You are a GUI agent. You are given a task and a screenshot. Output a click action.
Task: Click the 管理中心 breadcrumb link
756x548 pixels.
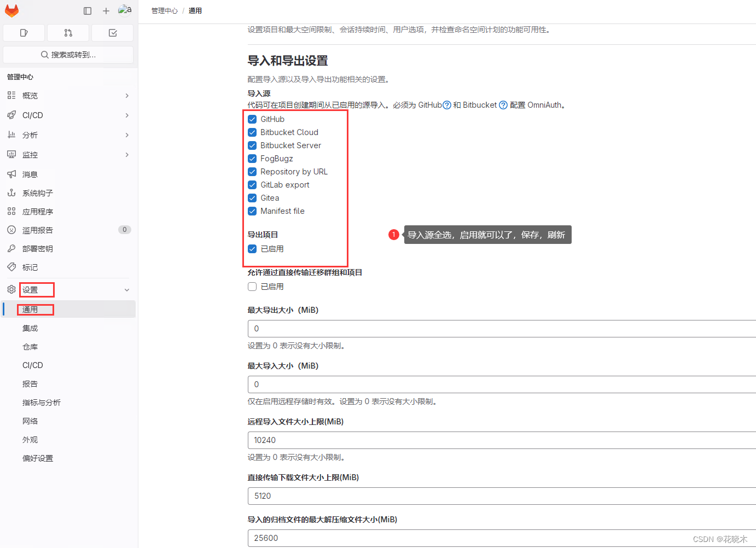[165, 11]
